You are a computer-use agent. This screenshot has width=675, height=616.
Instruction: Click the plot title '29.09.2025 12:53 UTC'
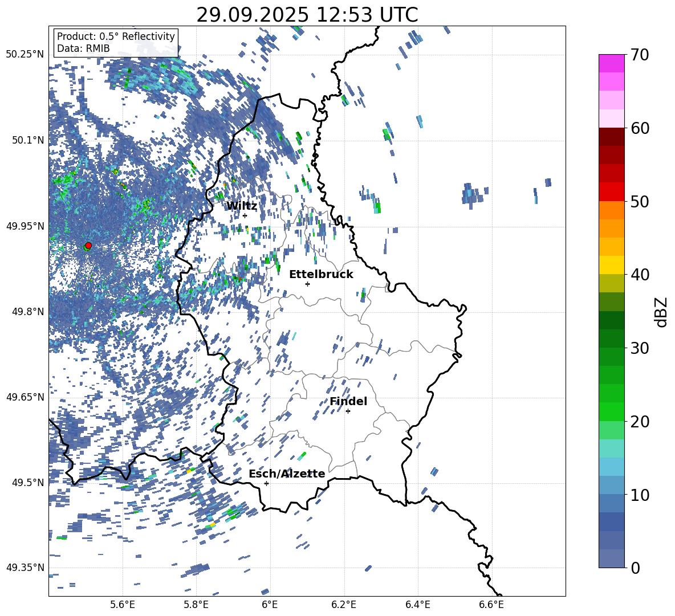pos(307,15)
